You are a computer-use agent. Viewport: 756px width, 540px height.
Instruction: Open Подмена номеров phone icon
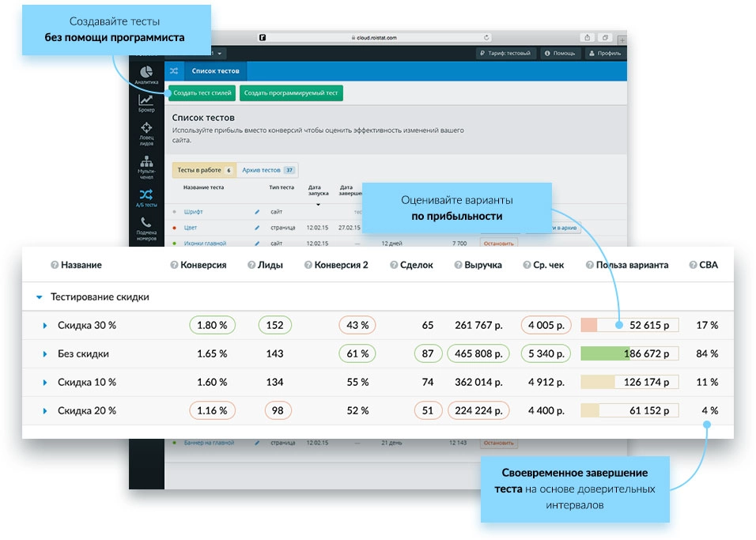pos(146,227)
